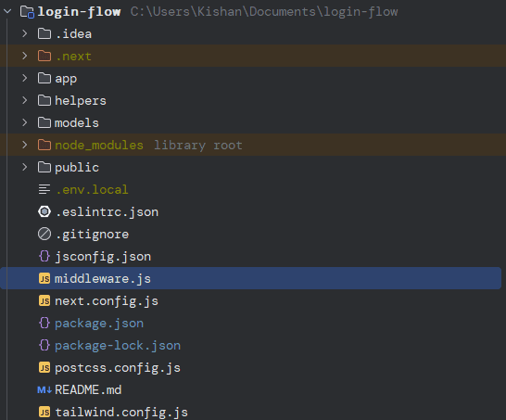Select the login-flow project root name
506x420 pixels.
tap(79, 12)
